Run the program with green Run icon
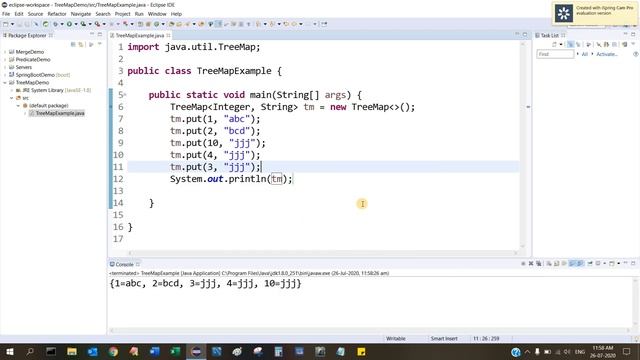Viewport: 640px width, 360px height. [69, 24]
